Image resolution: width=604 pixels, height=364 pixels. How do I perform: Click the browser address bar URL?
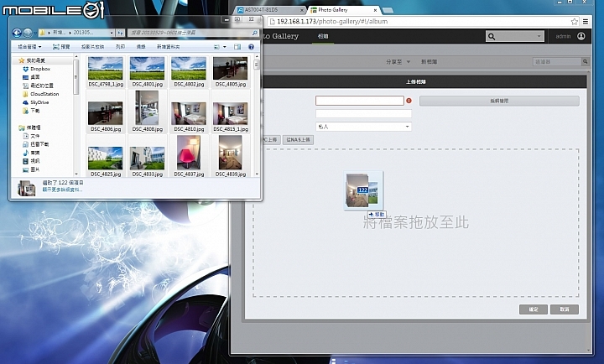332,22
